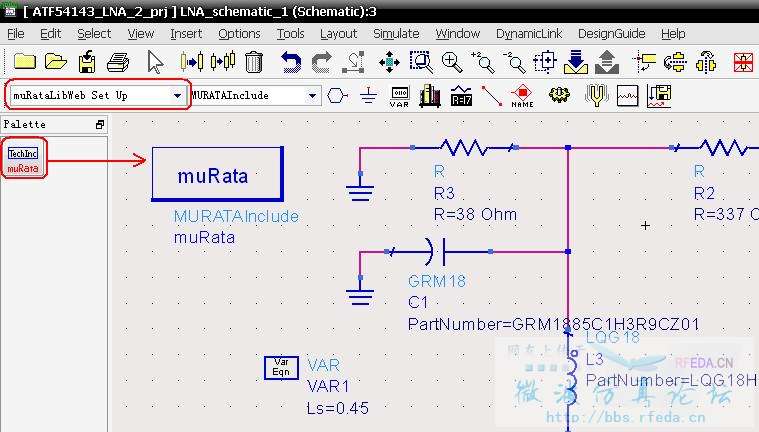Screen dimensions: 759x432
Task: Click the second component activate icon
Action: pos(223,62)
